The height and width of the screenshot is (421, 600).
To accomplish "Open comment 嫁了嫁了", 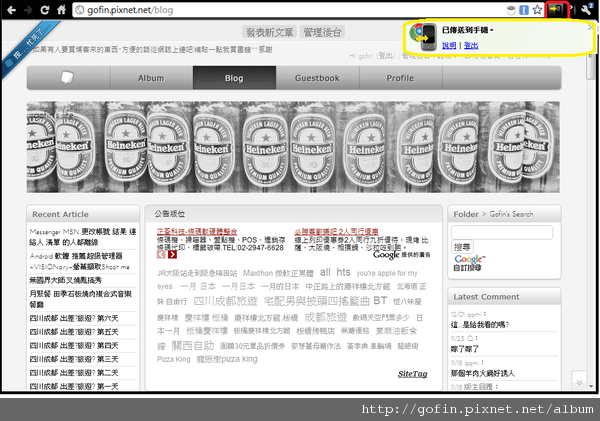I will (x=465, y=349).
